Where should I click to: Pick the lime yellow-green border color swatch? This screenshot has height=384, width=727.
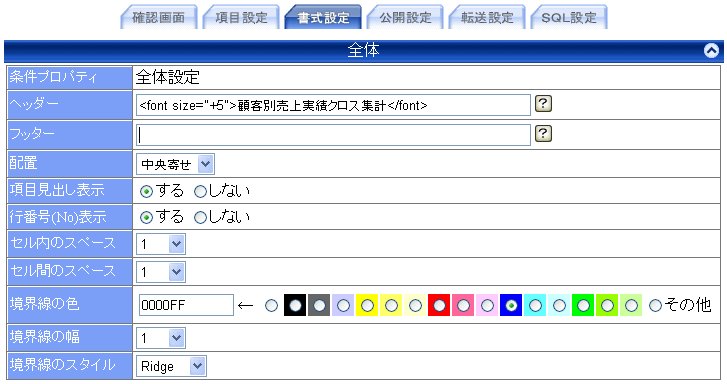tap(607, 305)
